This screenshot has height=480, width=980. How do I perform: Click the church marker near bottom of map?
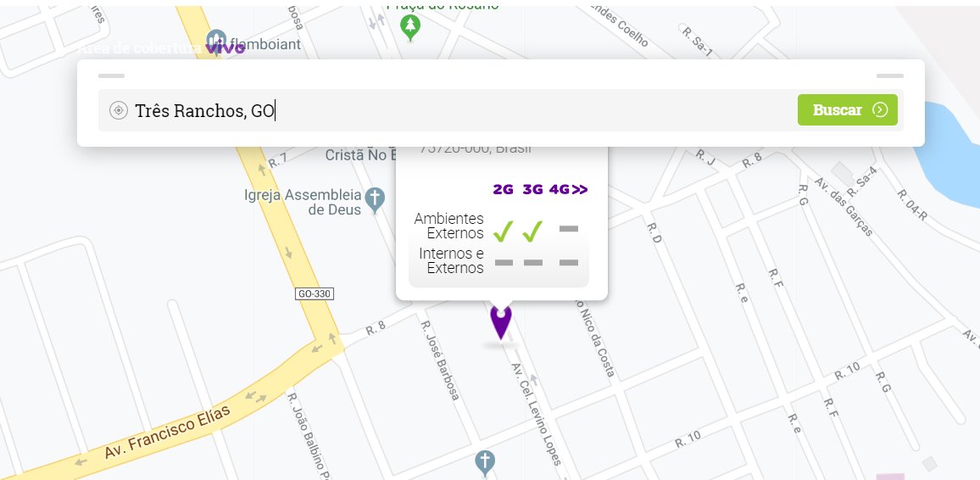[485, 462]
